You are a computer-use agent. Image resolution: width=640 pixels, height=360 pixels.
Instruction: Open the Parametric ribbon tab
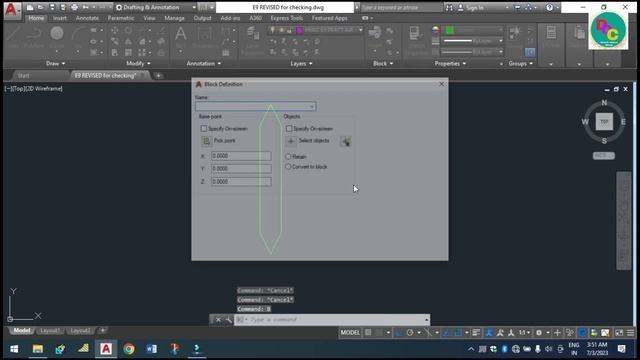coord(121,18)
